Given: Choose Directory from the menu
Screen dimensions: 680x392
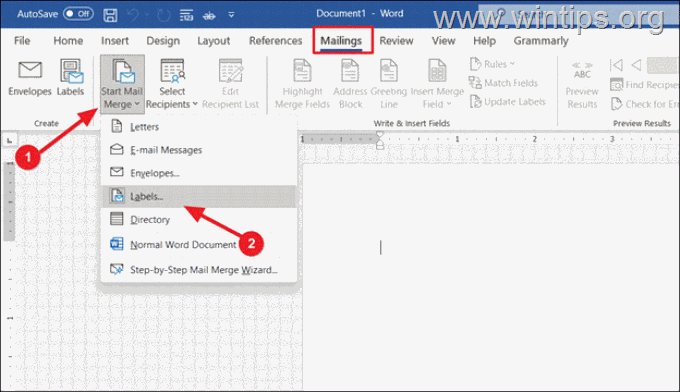Looking at the screenshot, I should 199,219.
